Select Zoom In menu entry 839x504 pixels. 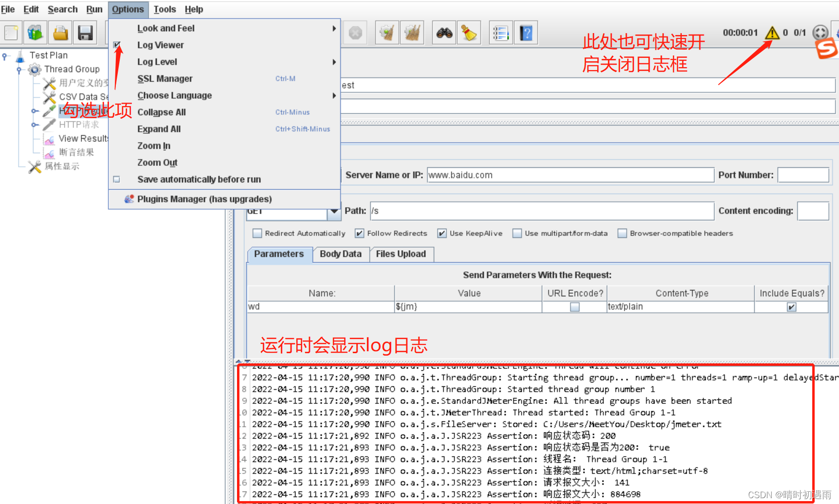224,146
